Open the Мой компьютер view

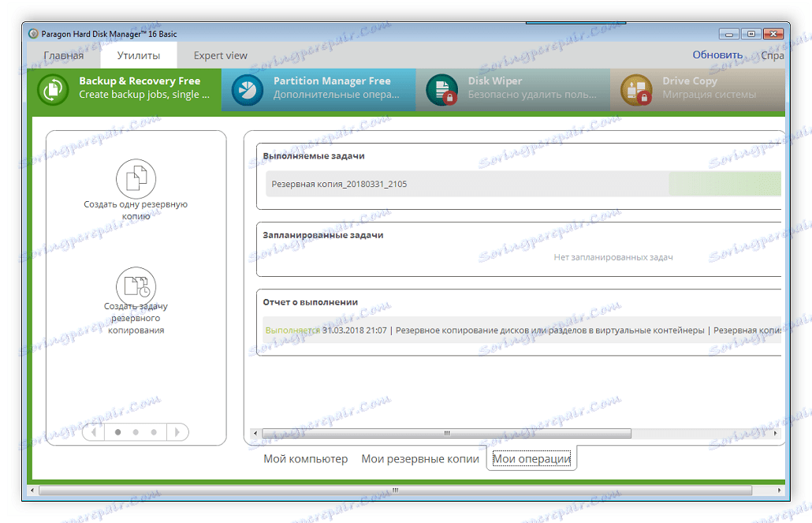306,458
